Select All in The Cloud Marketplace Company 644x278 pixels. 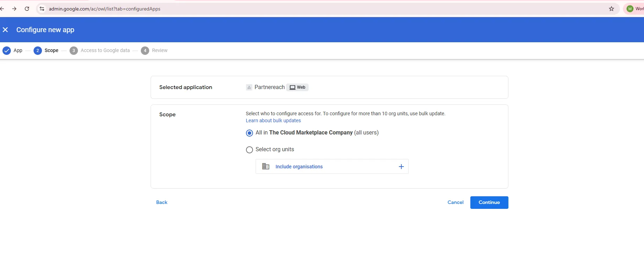pos(249,133)
